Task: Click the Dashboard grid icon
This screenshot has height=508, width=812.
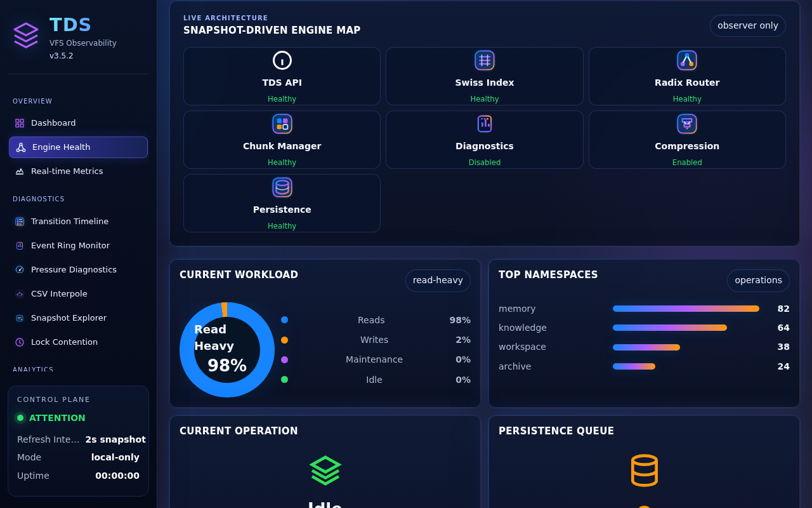Action: [20, 123]
